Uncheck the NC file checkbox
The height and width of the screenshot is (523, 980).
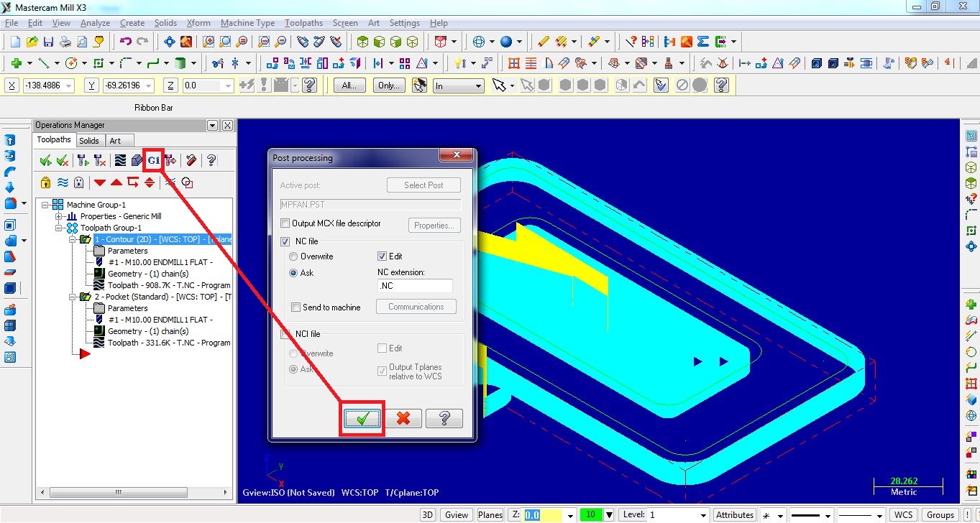point(285,241)
